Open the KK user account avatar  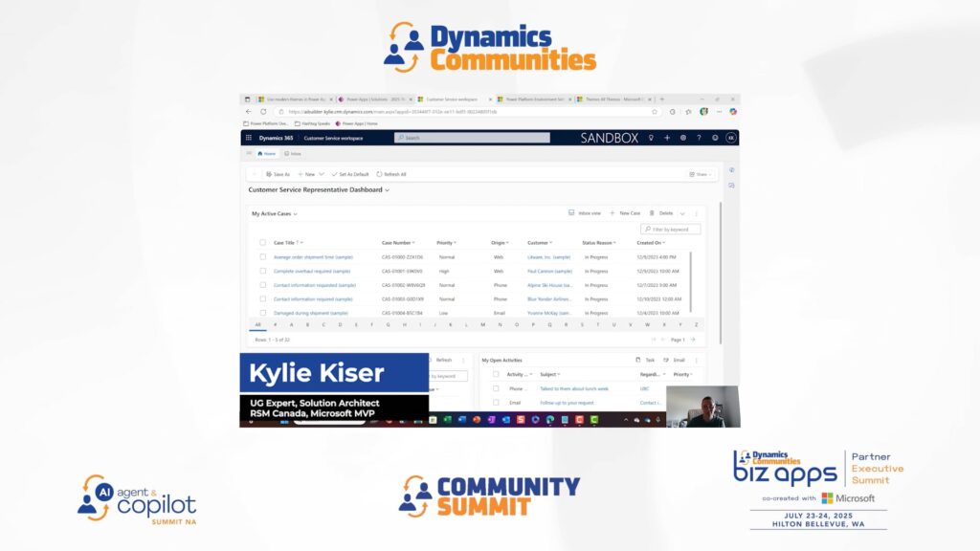coord(730,138)
